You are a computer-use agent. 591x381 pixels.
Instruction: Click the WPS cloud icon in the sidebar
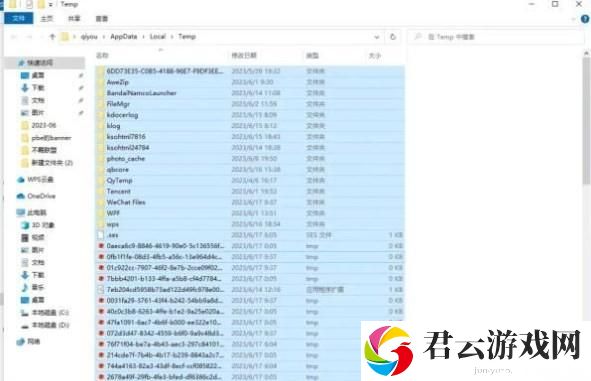(21, 180)
